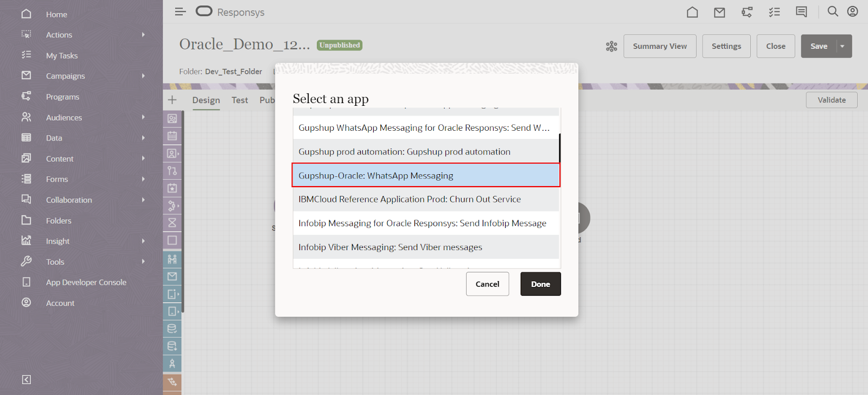Select the database checkmark palette icon
868x395 pixels.
[172, 328]
